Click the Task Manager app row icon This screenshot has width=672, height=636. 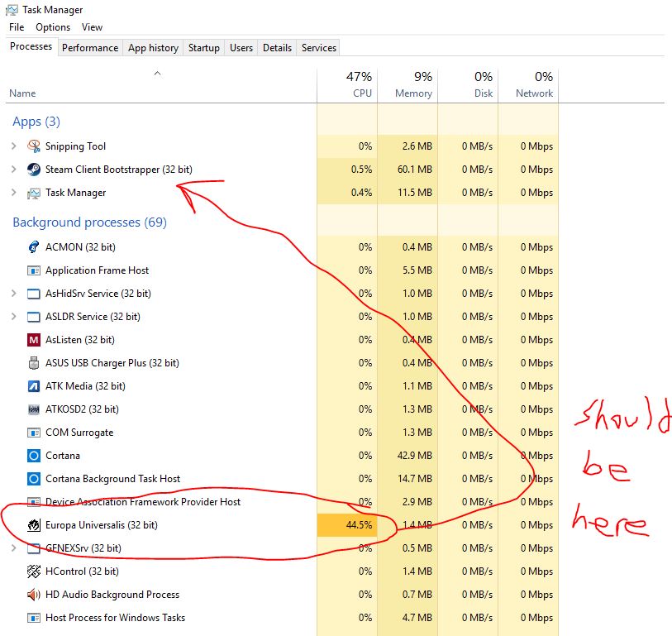point(34,193)
